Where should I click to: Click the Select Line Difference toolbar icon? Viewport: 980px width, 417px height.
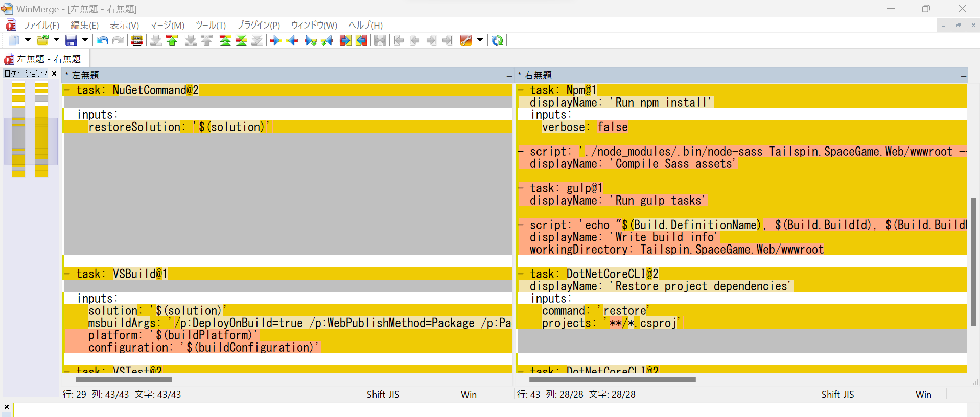[137, 40]
